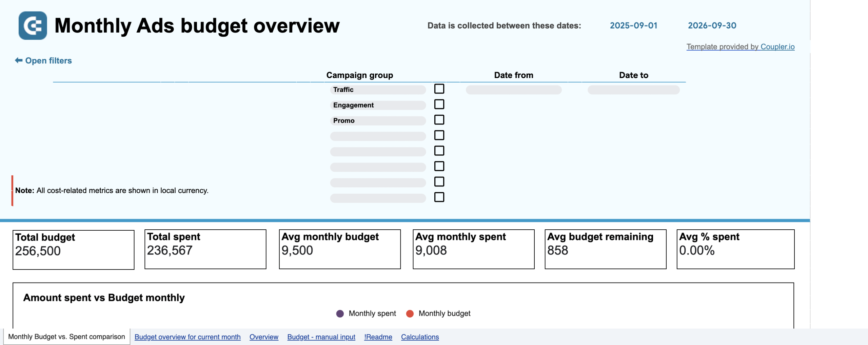Click the purple Monthly spent legend dot
The width and height of the screenshot is (868, 345).
(340, 313)
